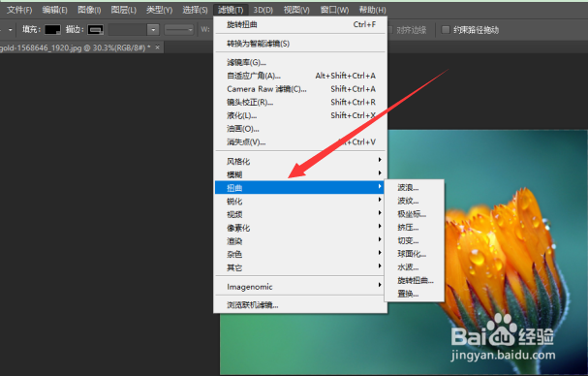Select 水波... distort filter
The image size is (588, 376).
click(415, 267)
